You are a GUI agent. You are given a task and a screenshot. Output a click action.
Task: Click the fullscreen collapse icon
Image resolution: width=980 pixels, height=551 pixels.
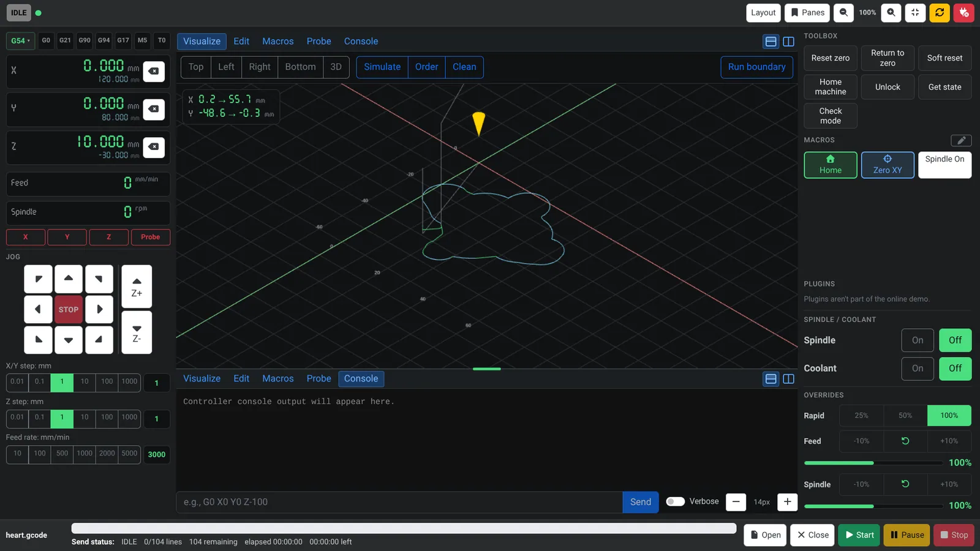915,12
